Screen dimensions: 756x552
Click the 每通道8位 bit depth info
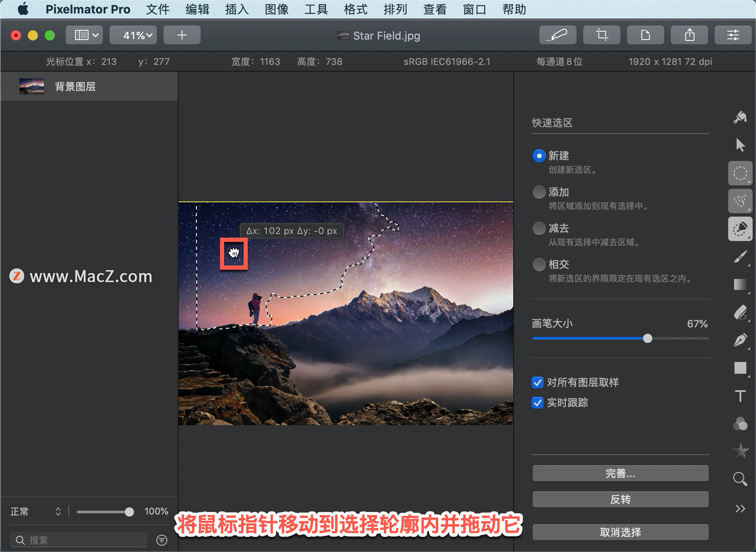click(x=559, y=62)
